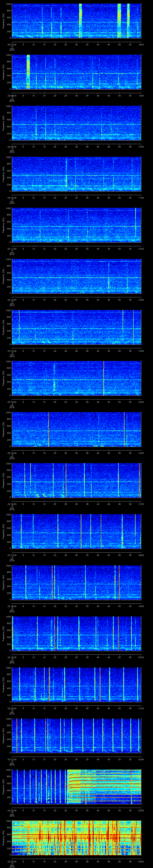Viewport: 153px width, 868px height.
Task: Select the spectrogram panel starting at 22:22:00
Action: click(76, 787)
